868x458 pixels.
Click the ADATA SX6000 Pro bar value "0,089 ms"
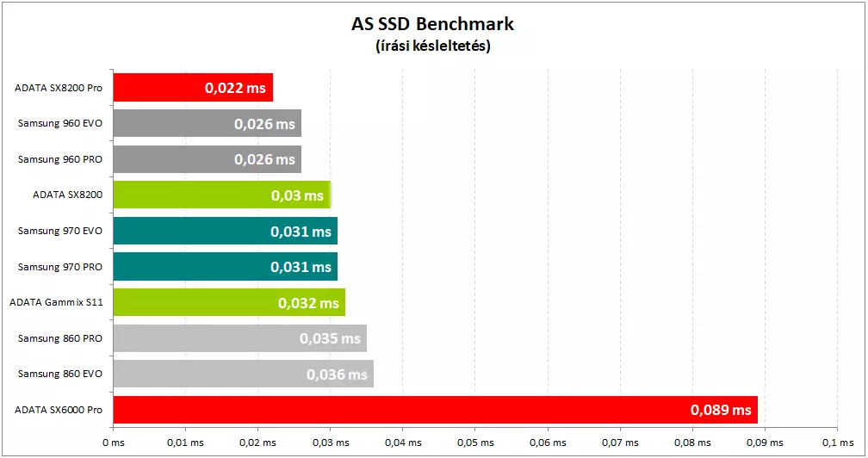(x=721, y=410)
